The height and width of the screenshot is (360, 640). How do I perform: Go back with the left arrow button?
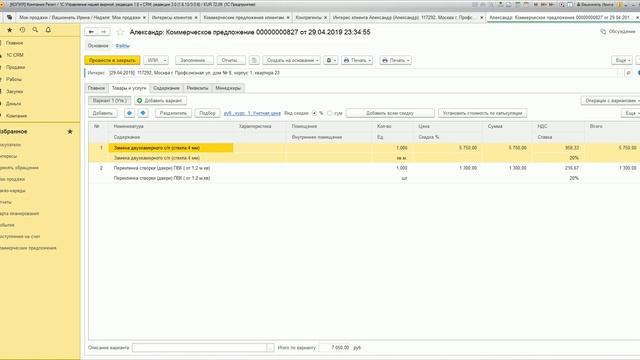(91, 32)
